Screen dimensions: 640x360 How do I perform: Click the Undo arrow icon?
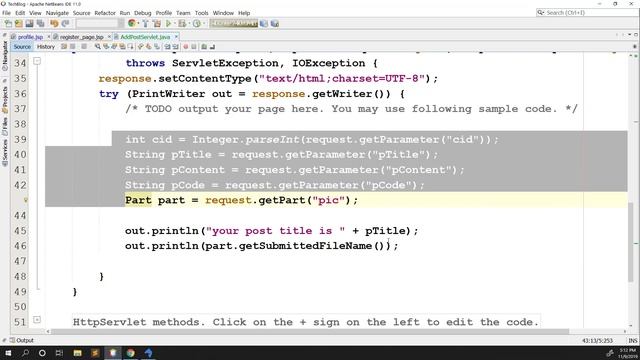[x=54, y=24]
